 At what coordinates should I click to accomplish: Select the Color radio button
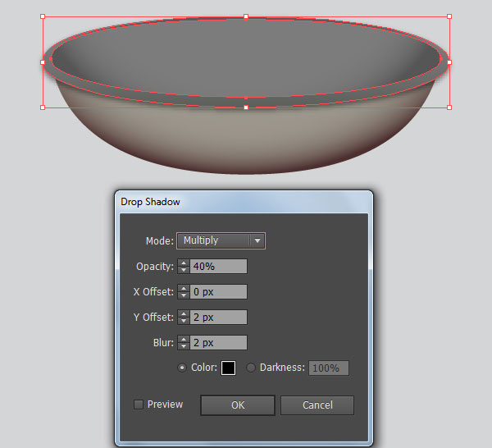point(182,368)
